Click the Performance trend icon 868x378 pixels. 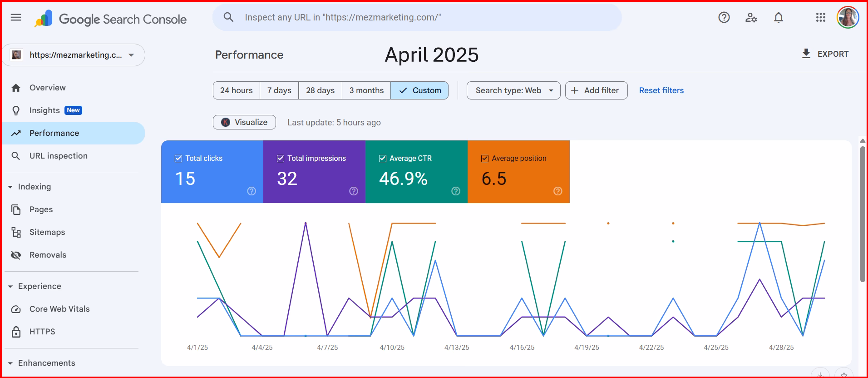point(16,133)
